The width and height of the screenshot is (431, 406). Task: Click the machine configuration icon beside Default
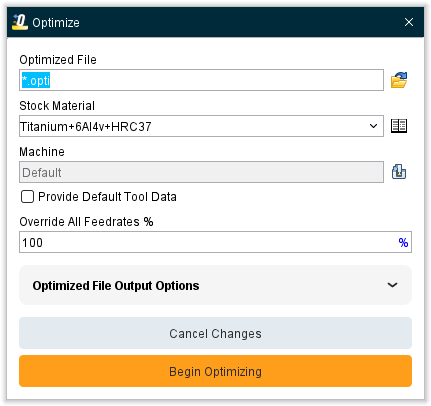pos(399,172)
